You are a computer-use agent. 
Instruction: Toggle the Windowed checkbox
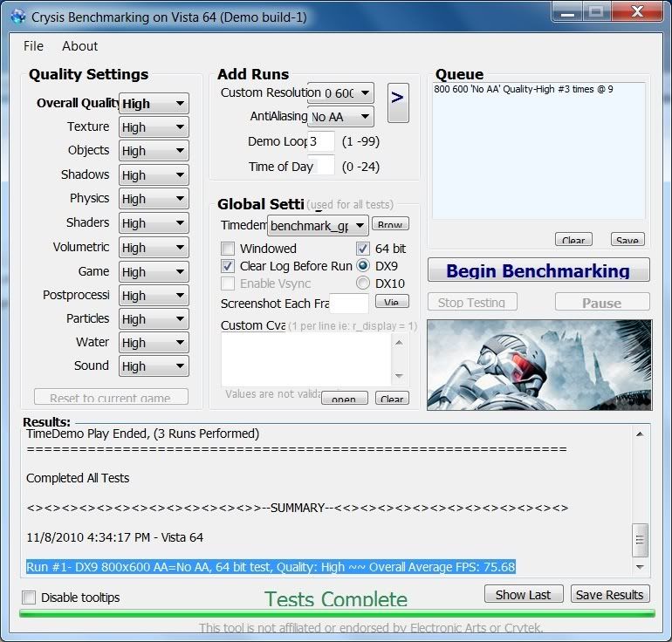tap(228, 249)
